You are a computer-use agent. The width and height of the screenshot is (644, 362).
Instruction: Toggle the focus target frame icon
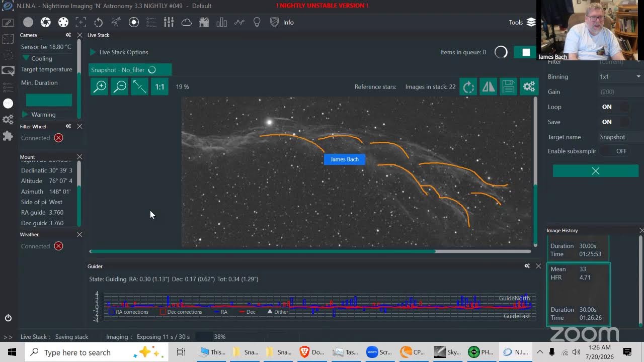pyautogui.click(x=81, y=22)
